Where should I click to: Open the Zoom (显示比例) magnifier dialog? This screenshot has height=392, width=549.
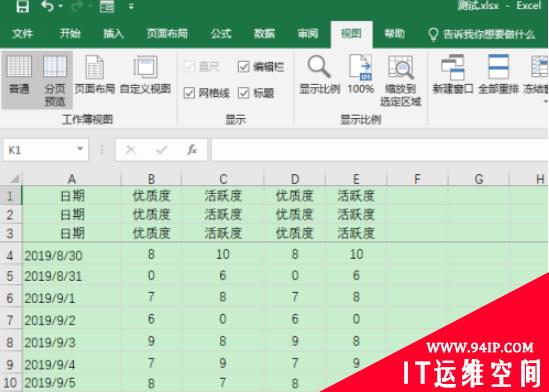click(x=319, y=75)
